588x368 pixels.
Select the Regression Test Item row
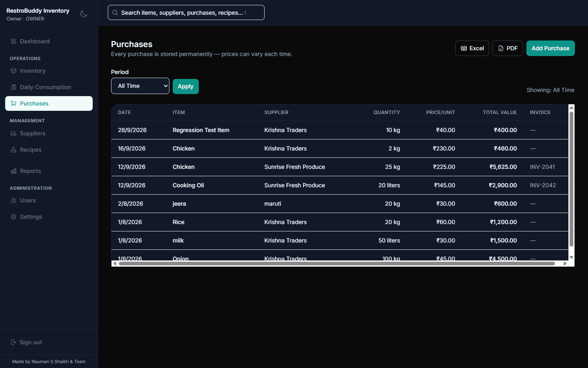[x=340, y=130]
